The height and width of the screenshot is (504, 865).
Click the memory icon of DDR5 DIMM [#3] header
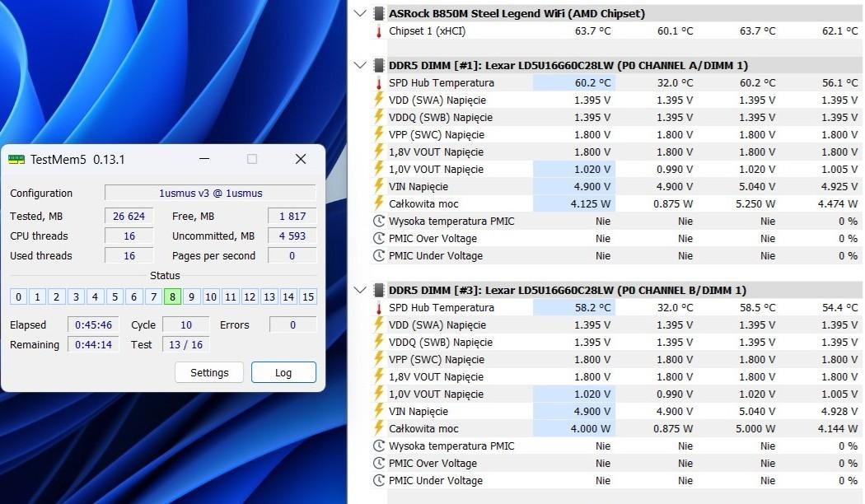click(379, 290)
